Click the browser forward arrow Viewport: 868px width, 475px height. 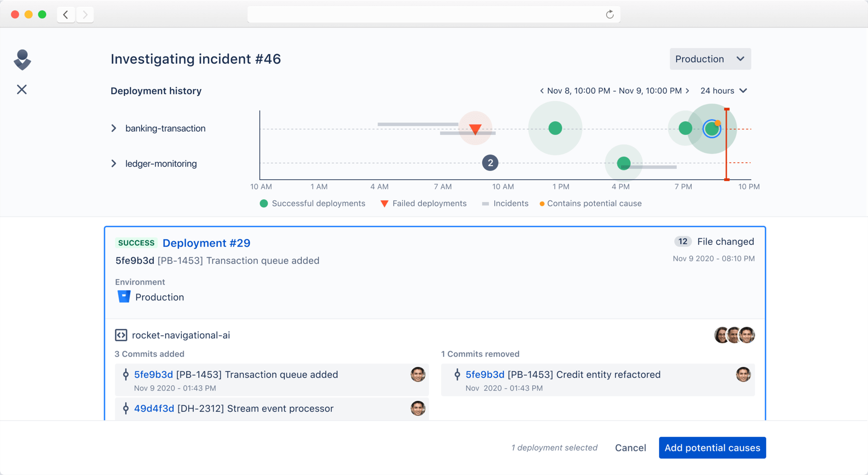click(85, 14)
